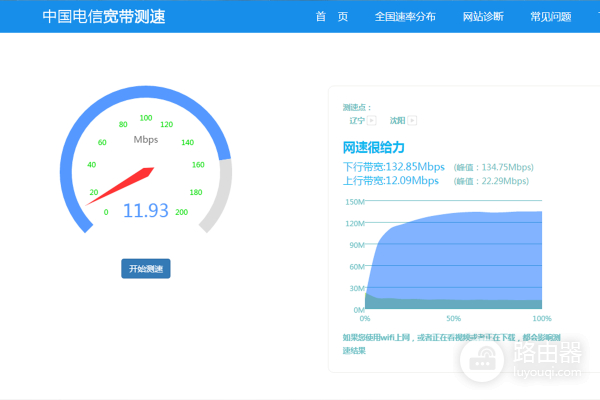Viewport: 600px width, 400px height.
Task: Go to 网站诊断 tab
Action: click(x=483, y=16)
